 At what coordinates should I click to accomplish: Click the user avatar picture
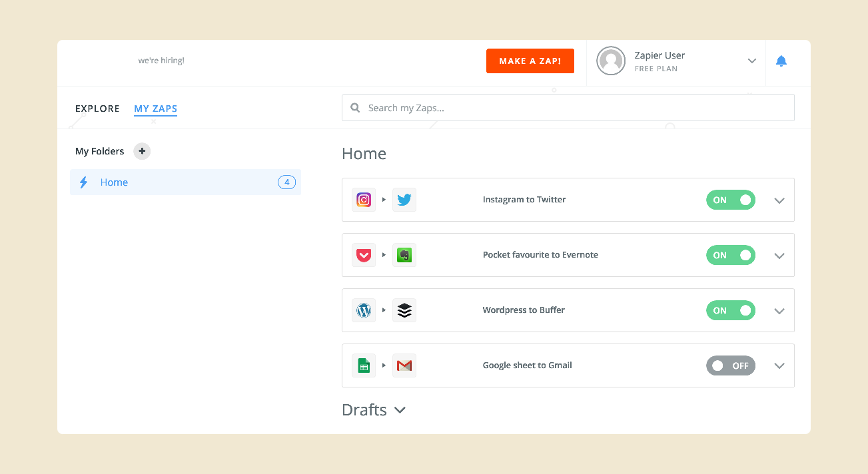click(611, 61)
